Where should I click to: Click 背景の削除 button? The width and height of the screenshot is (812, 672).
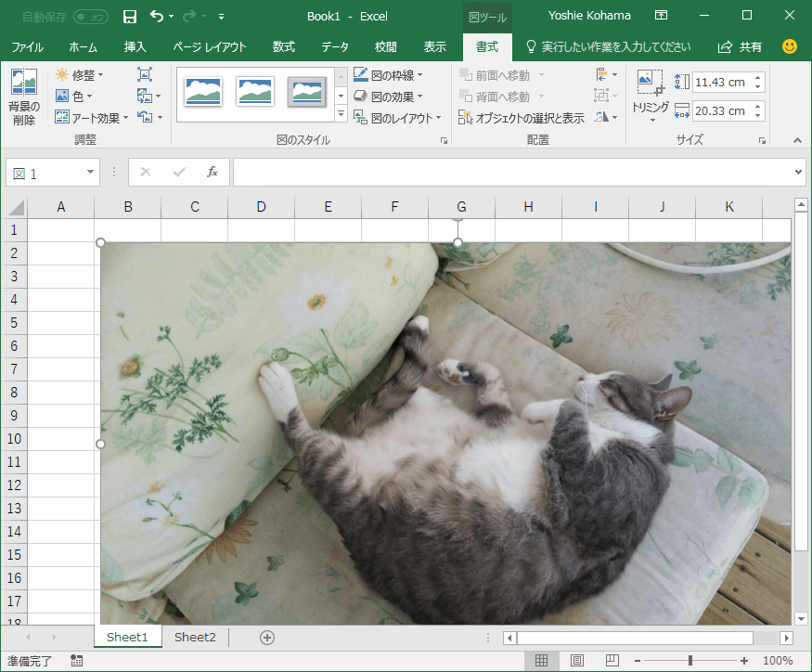(24, 97)
